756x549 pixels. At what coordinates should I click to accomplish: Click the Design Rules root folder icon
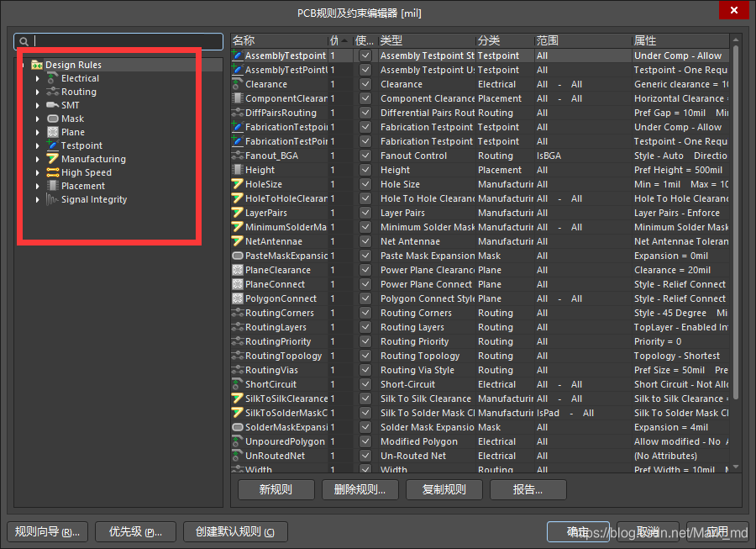[x=37, y=65]
